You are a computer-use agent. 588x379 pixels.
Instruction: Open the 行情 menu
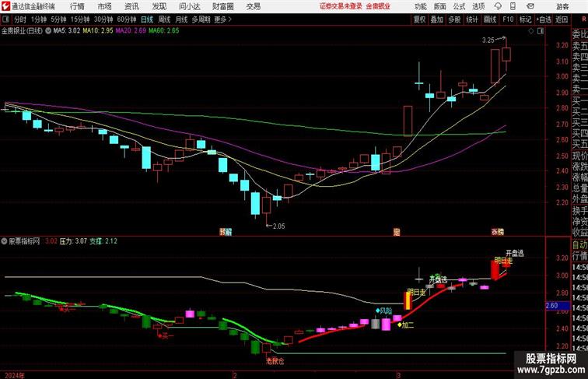point(77,6)
